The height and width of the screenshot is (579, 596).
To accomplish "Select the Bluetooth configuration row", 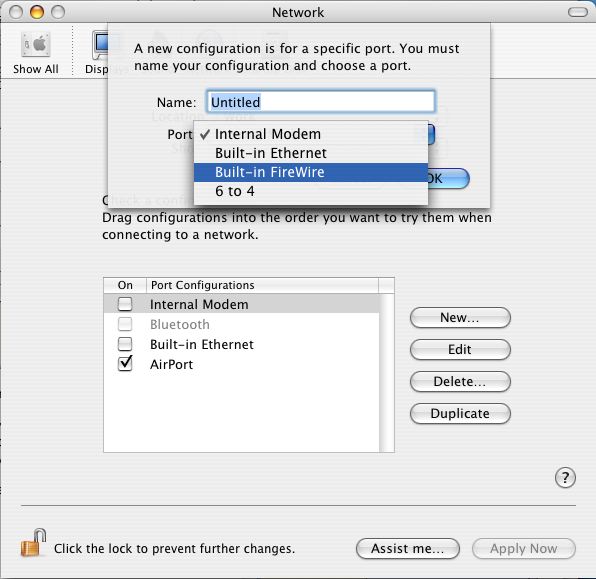I will click(241, 324).
